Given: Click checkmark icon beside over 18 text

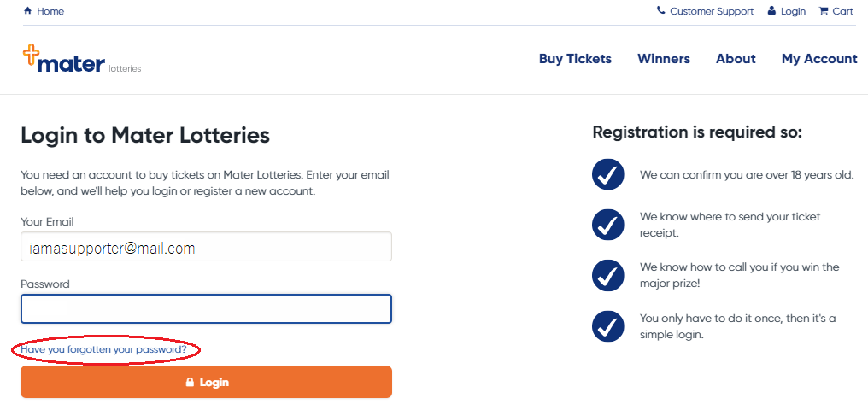Looking at the screenshot, I should 607,175.
